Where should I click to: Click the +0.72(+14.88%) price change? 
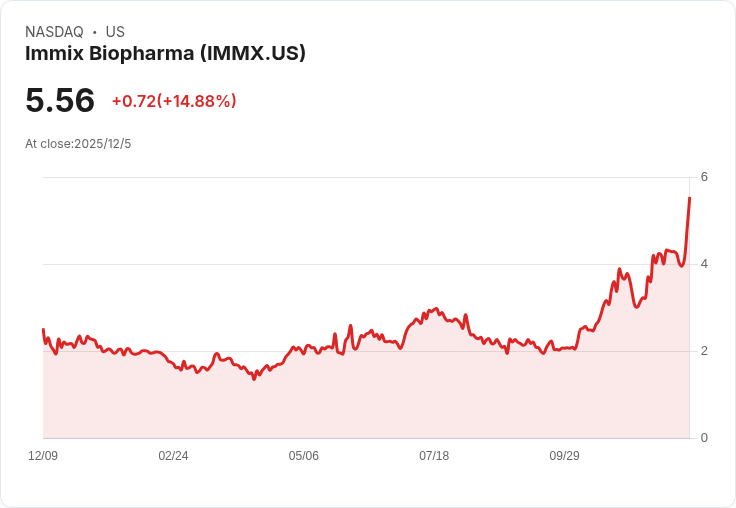point(174,101)
